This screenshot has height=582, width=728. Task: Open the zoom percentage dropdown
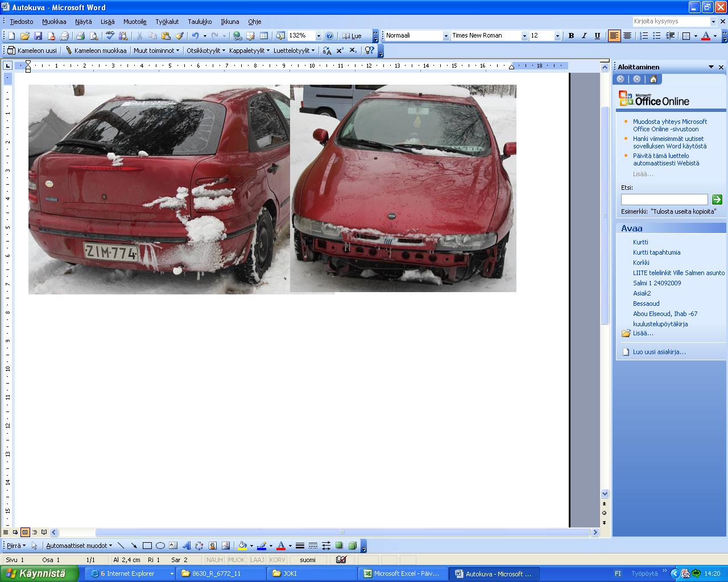coord(318,36)
